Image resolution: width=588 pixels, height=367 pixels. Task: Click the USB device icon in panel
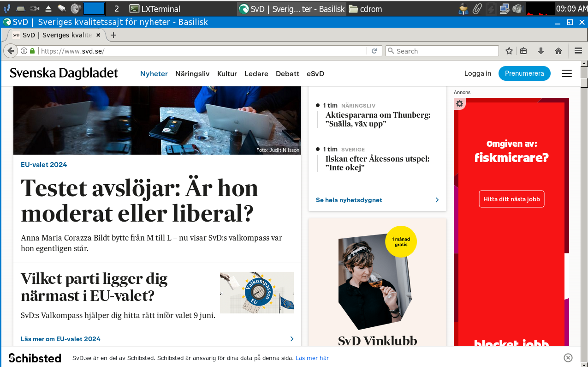(35, 9)
